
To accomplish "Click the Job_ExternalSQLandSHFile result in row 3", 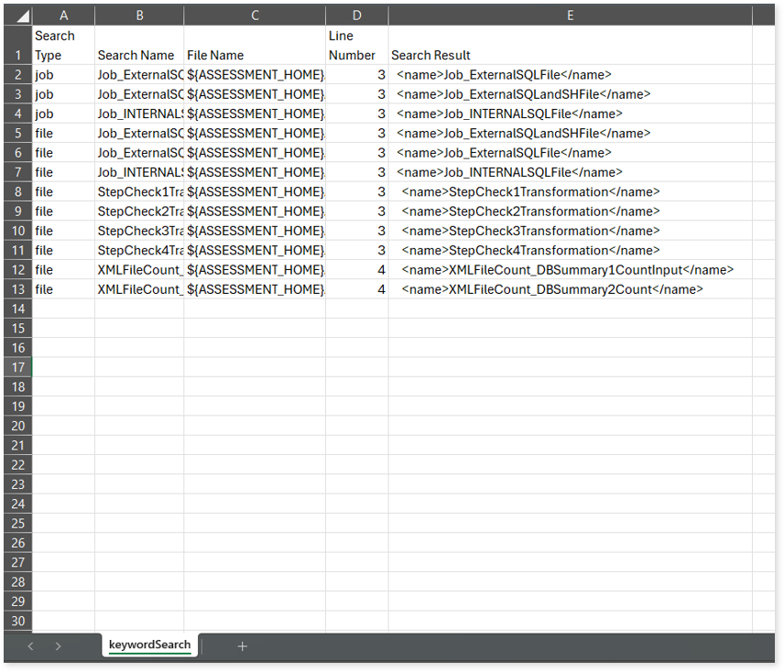I will pyautogui.click(x=570, y=94).
